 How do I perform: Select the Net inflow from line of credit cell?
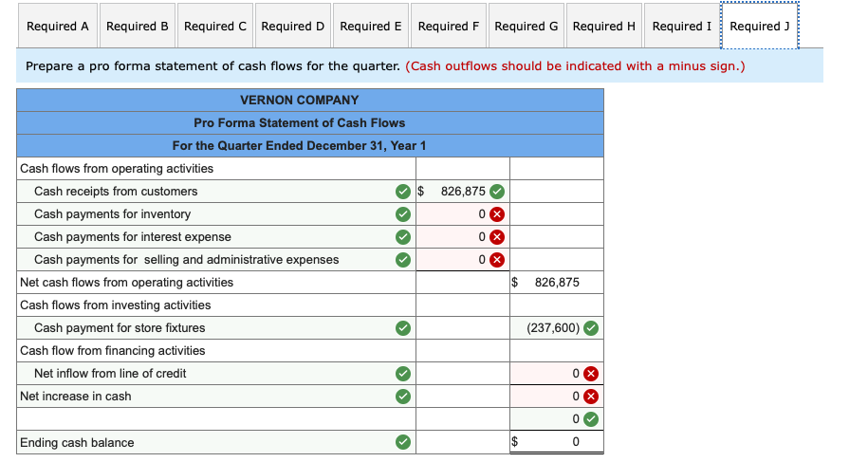pyautogui.click(x=216, y=374)
